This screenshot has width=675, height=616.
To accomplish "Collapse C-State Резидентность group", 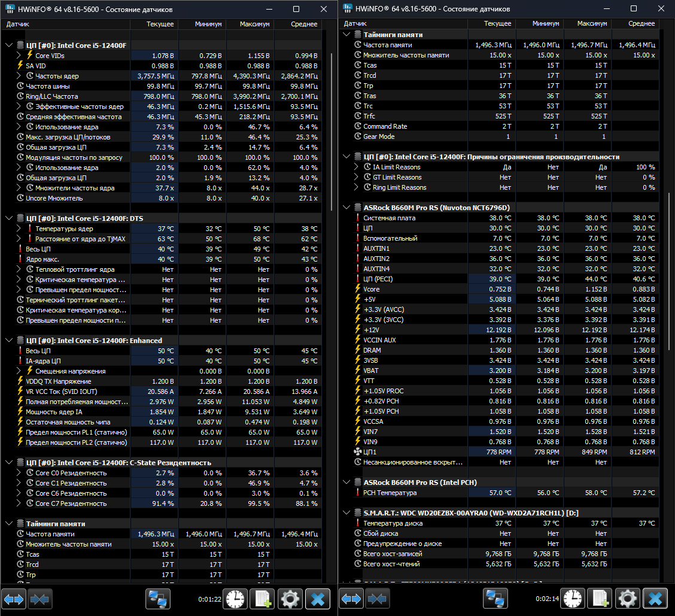I will point(8,462).
